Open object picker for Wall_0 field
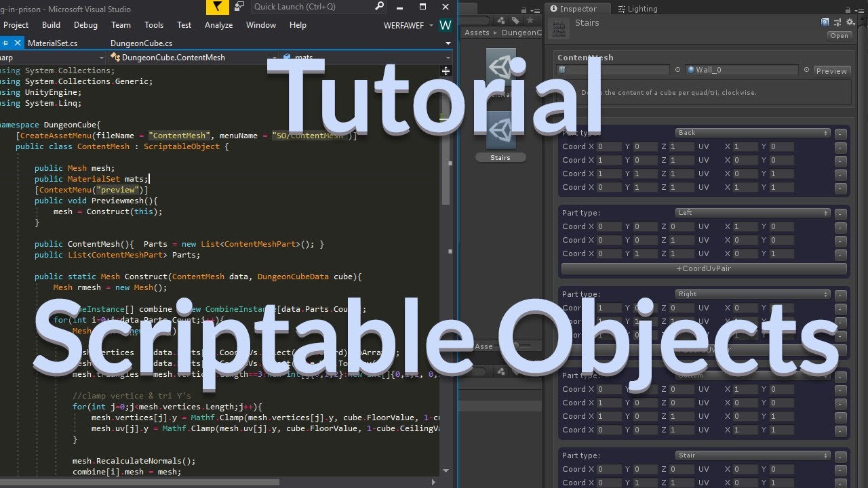The height and width of the screenshot is (488, 868). click(x=806, y=70)
